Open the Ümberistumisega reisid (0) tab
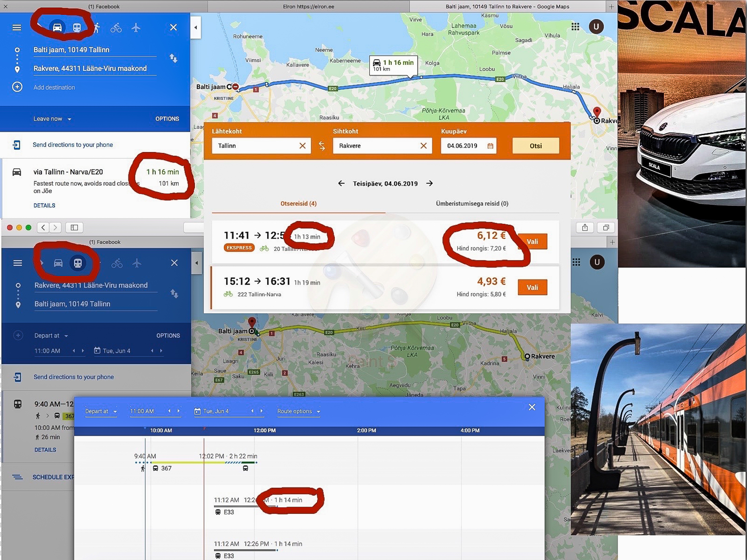Viewport: 747px width, 560px height. [x=472, y=204]
